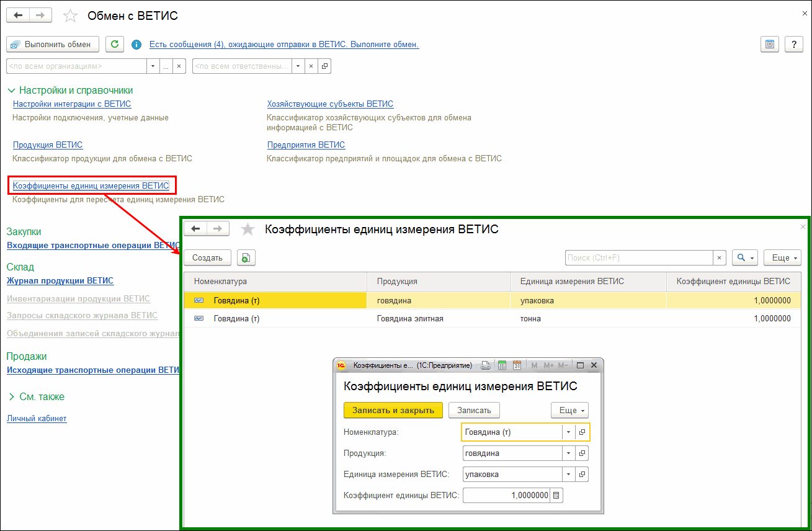This screenshot has height=531, width=812.
Task: Open Предприятия ВЕТИС link
Action: tap(306, 145)
